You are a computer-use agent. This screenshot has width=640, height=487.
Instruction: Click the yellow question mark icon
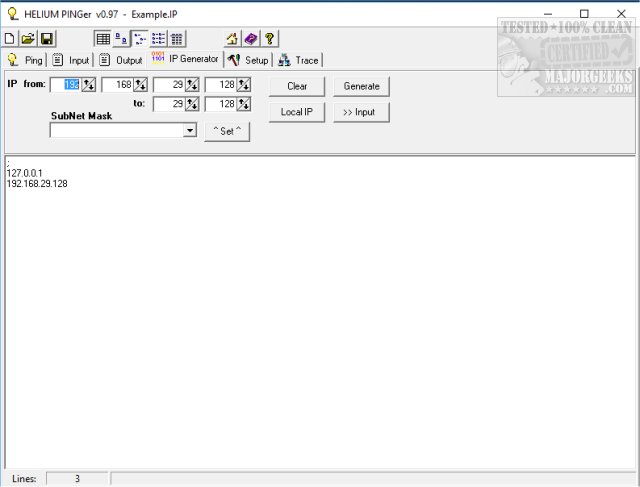[269, 39]
